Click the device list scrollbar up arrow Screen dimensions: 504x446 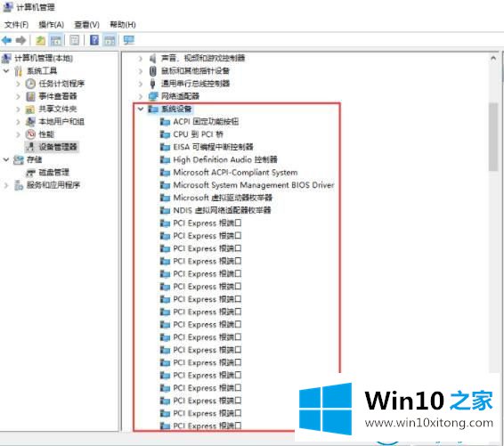click(493, 58)
